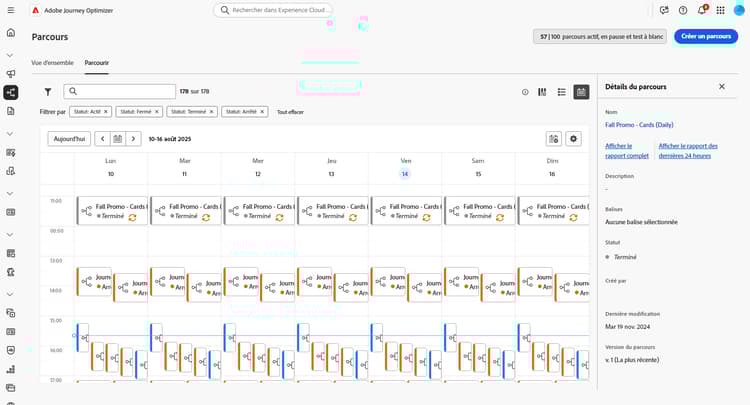Open the help question mark icon
Image resolution: width=750 pixels, height=405 pixels.
click(x=683, y=10)
